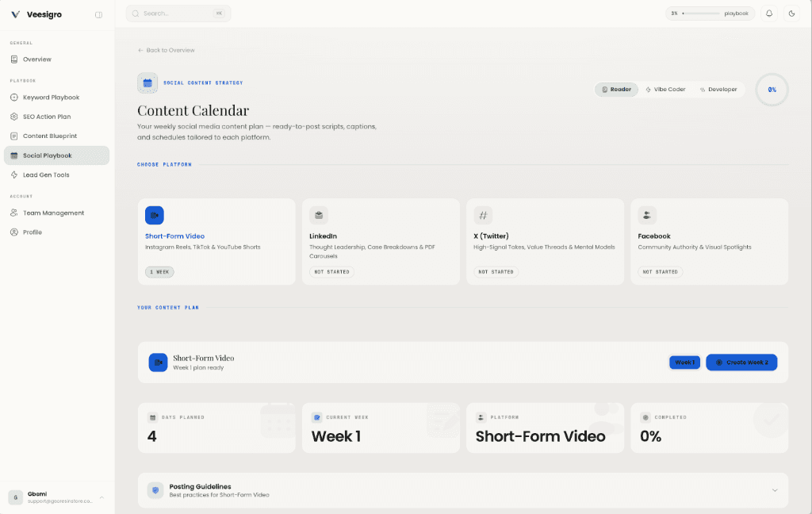The width and height of the screenshot is (812, 514).
Task: Click the Platform stat icon
Action: click(x=481, y=417)
